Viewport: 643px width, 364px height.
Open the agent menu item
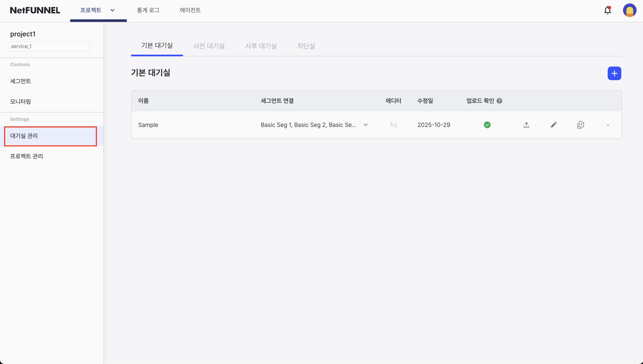tap(190, 10)
